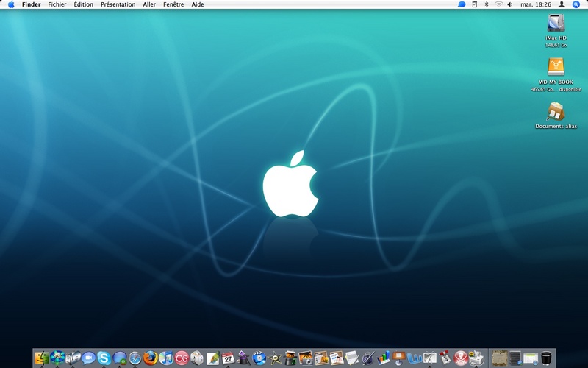The height and width of the screenshot is (368, 588).
Task: Launch the Last.fm red icon
Action: point(182,358)
